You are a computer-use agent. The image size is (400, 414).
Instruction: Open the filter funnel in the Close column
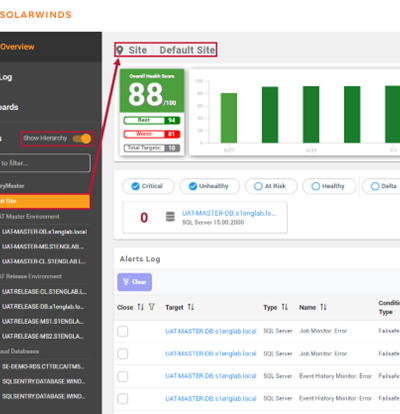point(152,307)
